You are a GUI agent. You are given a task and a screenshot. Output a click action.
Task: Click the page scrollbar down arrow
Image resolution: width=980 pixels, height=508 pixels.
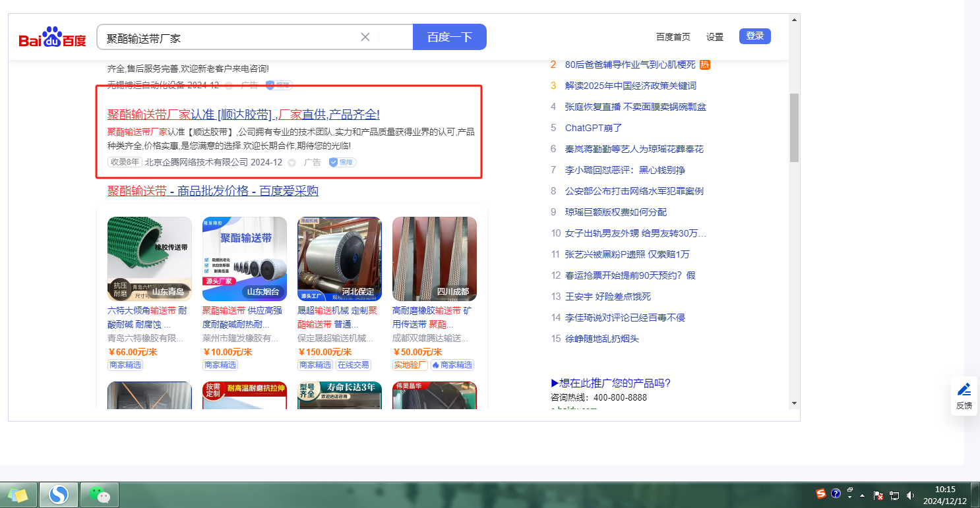[794, 403]
